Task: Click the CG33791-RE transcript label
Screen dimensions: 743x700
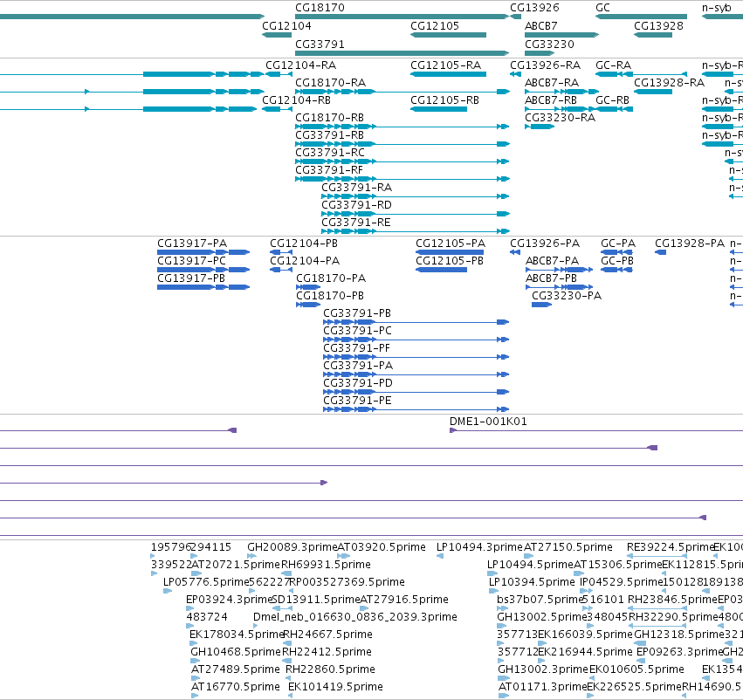Action: coord(356,223)
